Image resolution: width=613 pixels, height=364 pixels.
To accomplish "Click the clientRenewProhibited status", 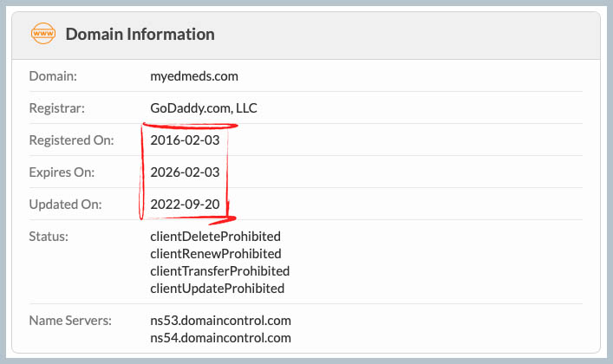I will click(x=216, y=254).
